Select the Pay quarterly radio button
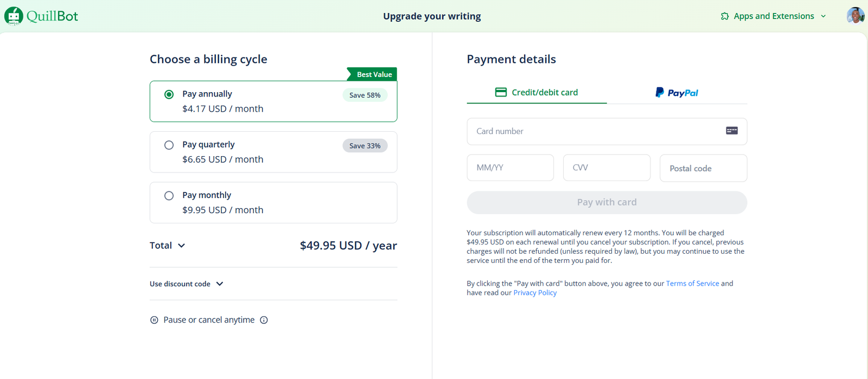Viewport: 868px width, 379px height. [169, 145]
